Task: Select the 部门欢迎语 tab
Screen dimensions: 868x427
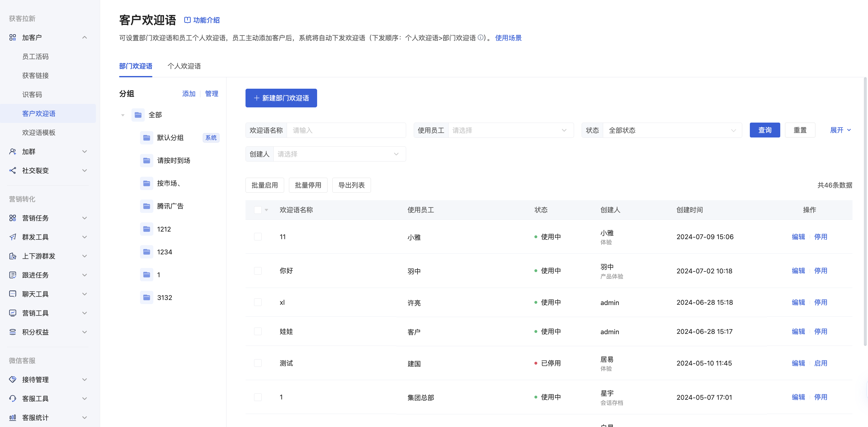Action: (x=136, y=66)
